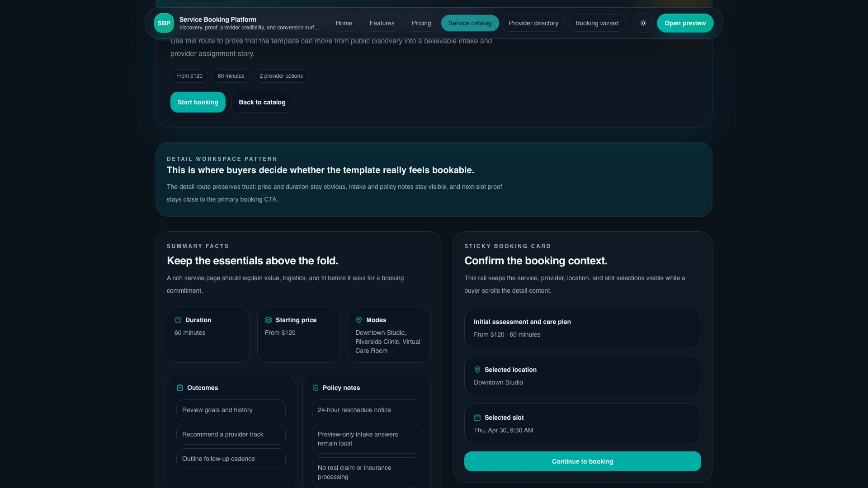
Task: Click 'Preview-only intake answers remain local' note
Action: click(x=367, y=439)
